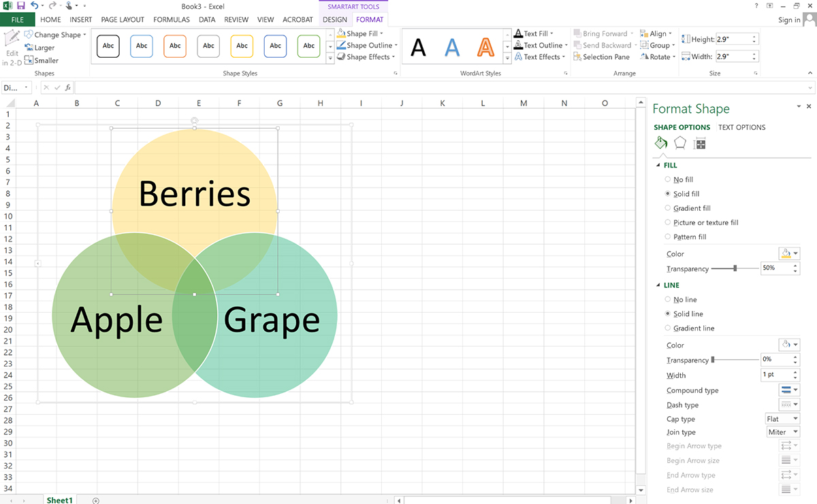Choose Gradient fill for the shape
The height and width of the screenshot is (504, 817).
(x=667, y=208)
